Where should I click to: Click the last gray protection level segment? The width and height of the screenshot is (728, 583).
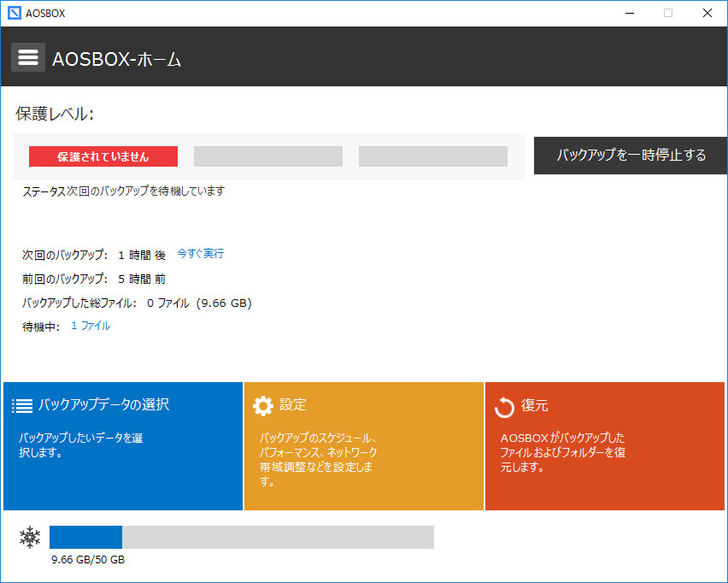432,156
